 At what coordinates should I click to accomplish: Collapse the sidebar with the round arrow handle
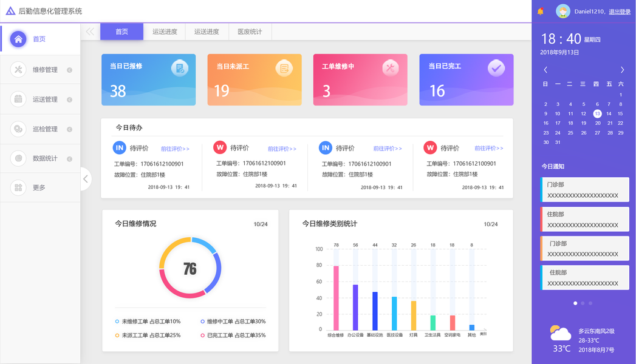(x=86, y=179)
